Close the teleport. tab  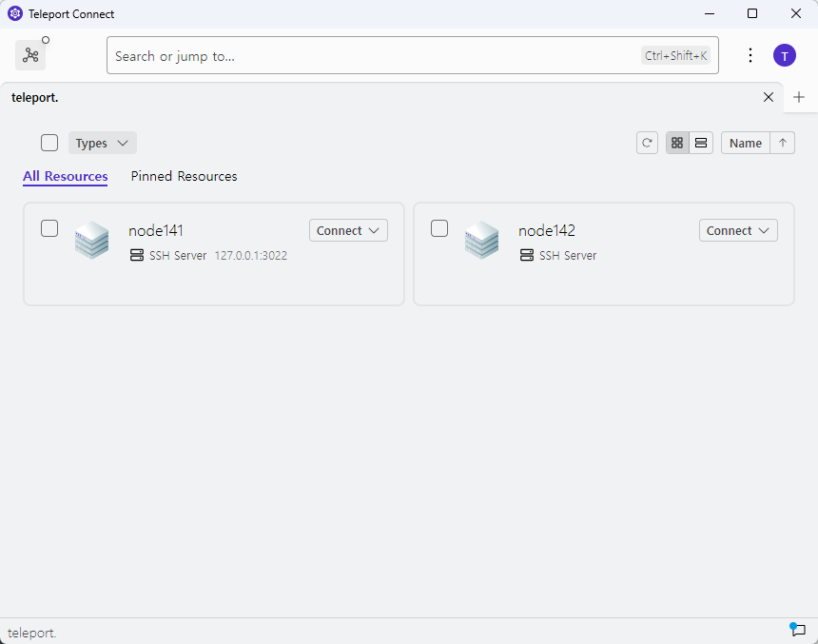pyautogui.click(x=768, y=97)
